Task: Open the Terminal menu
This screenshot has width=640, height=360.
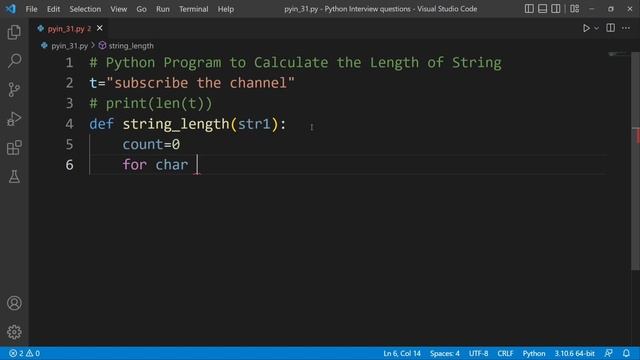Action: [193, 9]
